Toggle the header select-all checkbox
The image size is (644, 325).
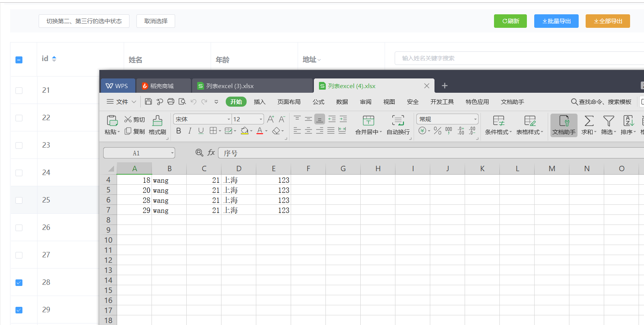[x=19, y=60]
